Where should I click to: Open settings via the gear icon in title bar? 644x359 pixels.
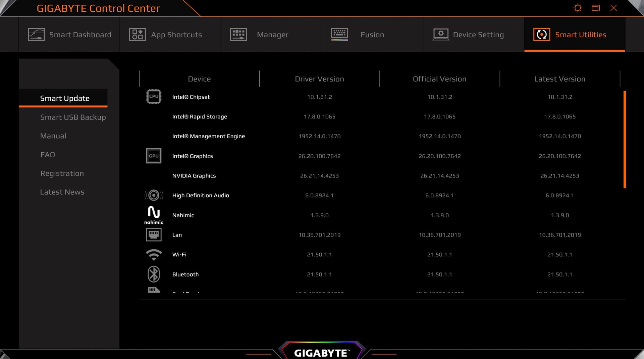click(578, 8)
